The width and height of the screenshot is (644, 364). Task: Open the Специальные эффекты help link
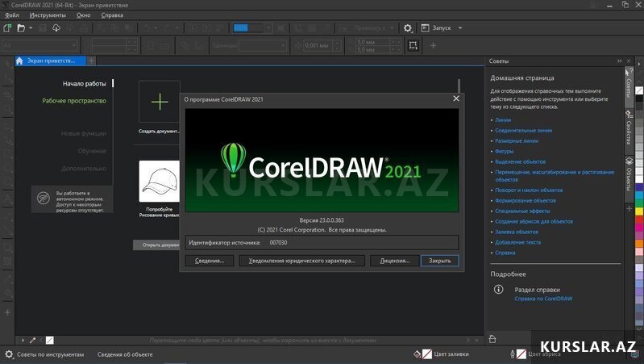coord(522,211)
